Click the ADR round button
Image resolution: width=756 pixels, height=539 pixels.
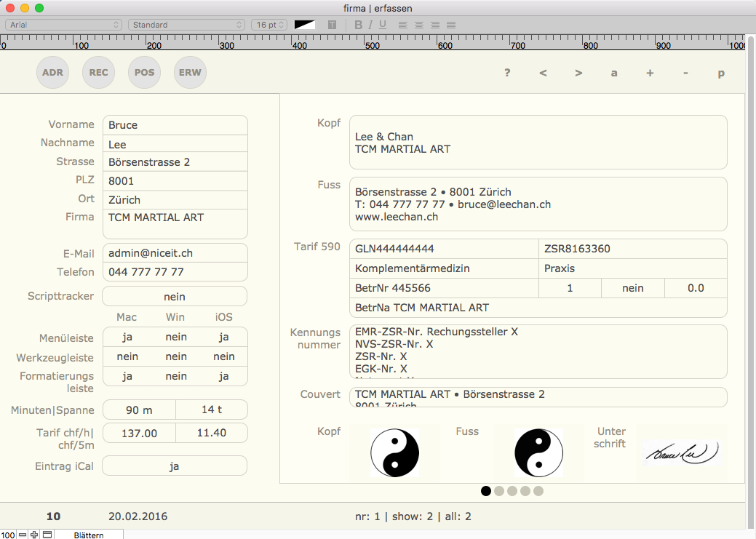click(x=52, y=73)
